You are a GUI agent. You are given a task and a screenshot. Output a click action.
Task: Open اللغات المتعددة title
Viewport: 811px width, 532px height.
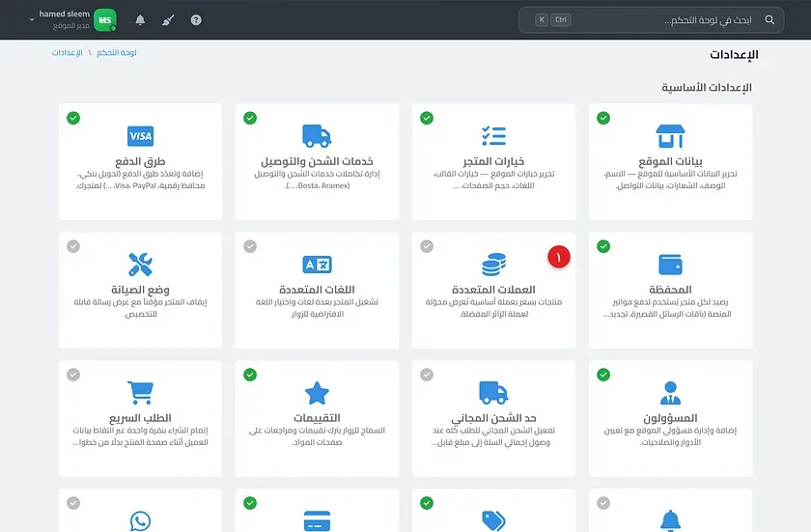pyautogui.click(x=317, y=290)
